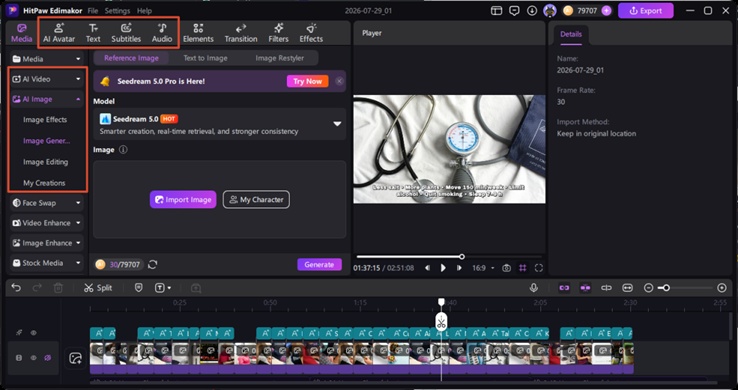Viewport: 738px width, 390px height.
Task: Click the Try Now banner button
Action: (307, 81)
